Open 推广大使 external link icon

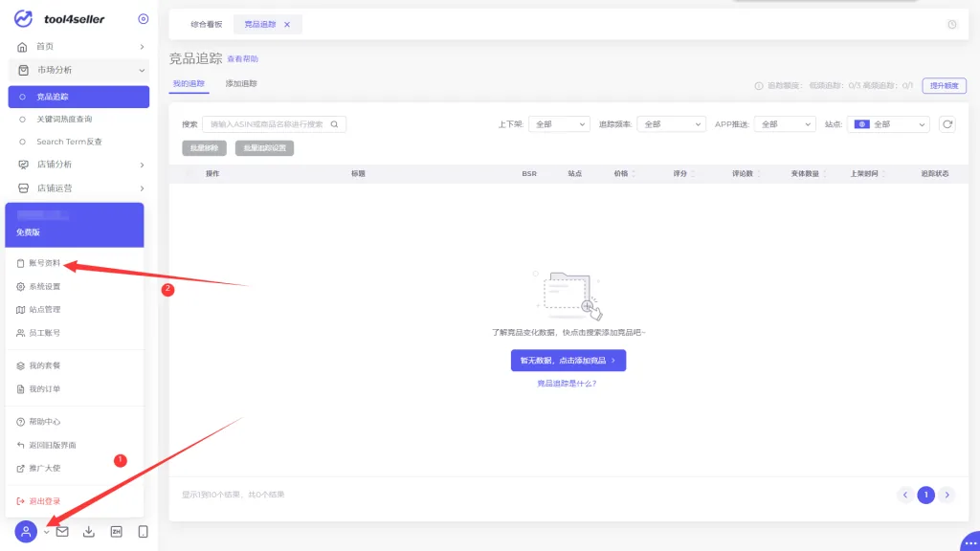[x=21, y=469]
